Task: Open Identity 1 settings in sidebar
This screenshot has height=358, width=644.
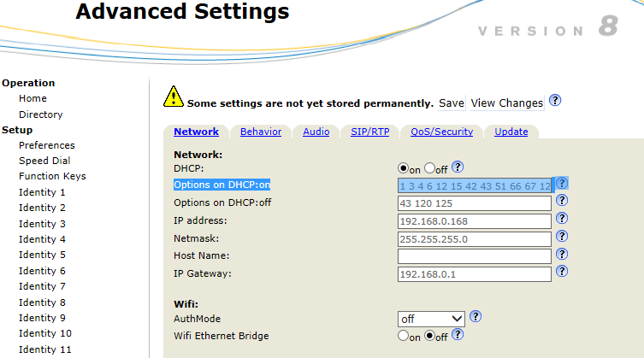Action: tap(42, 192)
